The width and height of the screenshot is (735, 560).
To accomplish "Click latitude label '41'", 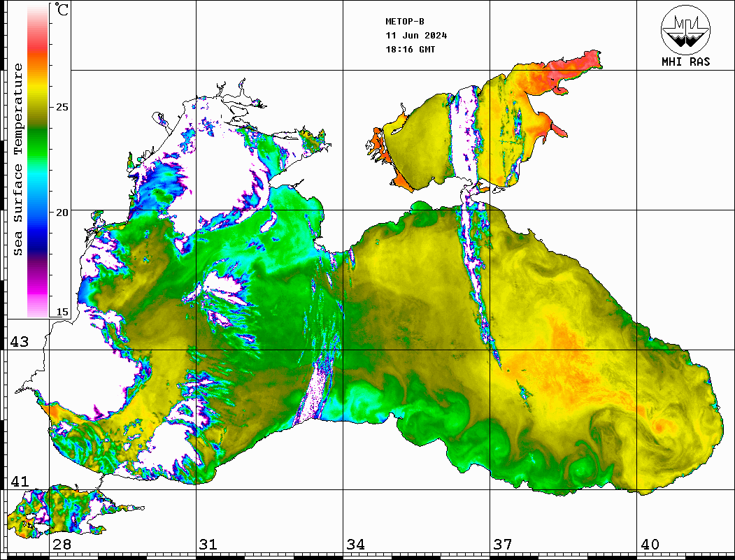I will pyautogui.click(x=20, y=481).
